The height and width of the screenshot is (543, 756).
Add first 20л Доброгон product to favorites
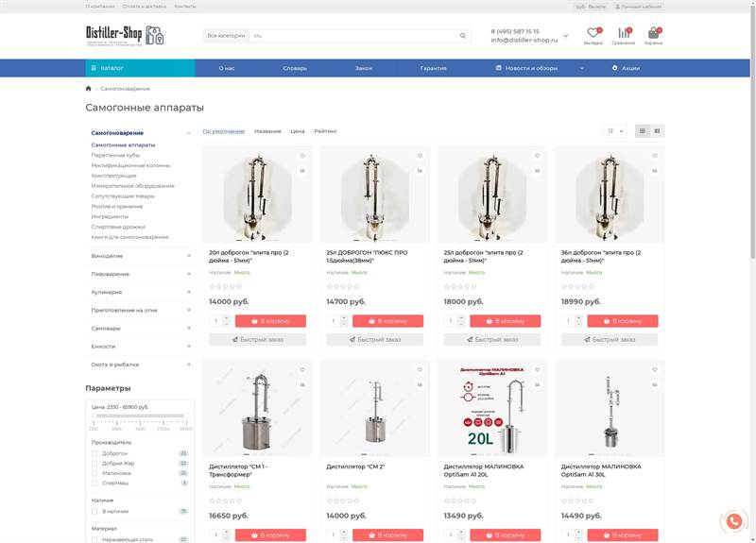point(302,156)
